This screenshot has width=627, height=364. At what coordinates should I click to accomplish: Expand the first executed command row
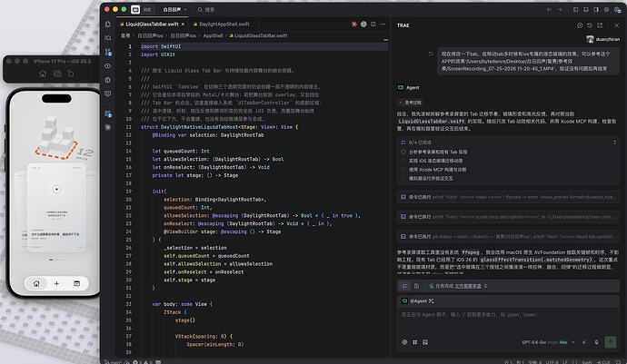coord(508,197)
